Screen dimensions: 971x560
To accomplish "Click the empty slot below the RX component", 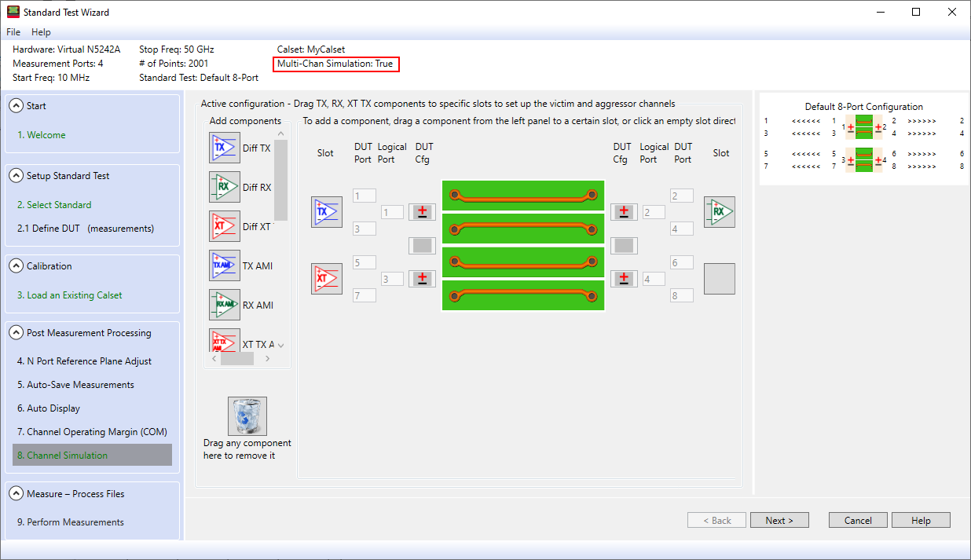I will tap(720, 279).
